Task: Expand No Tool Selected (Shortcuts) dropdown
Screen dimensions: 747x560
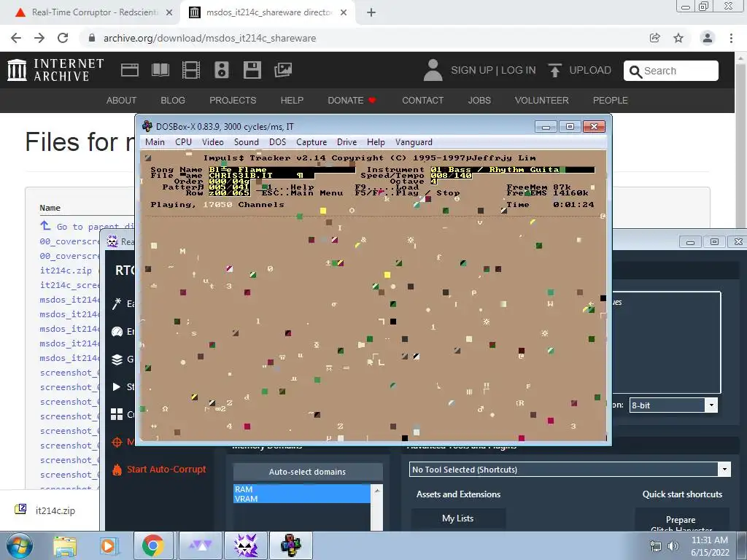Action: [x=724, y=469]
